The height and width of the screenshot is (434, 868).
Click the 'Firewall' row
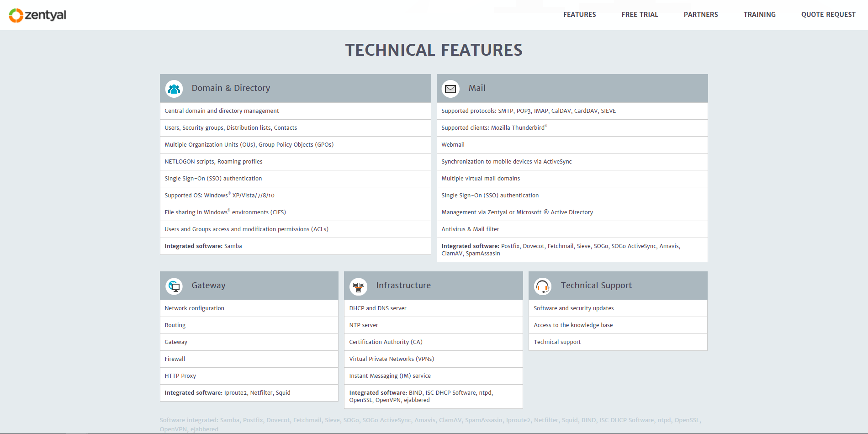[x=249, y=359]
